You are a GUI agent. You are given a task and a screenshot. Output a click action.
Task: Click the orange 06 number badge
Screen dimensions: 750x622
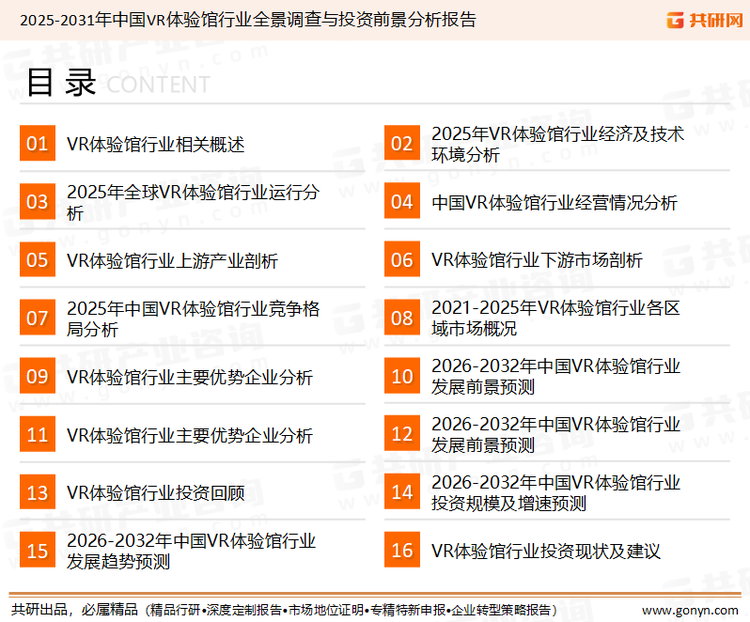click(402, 259)
